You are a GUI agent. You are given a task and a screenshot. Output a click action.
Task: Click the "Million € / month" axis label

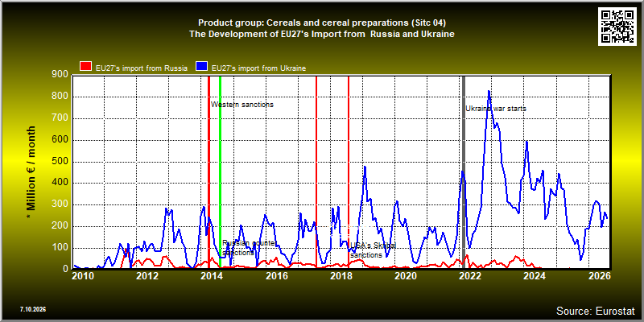tap(31, 173)
